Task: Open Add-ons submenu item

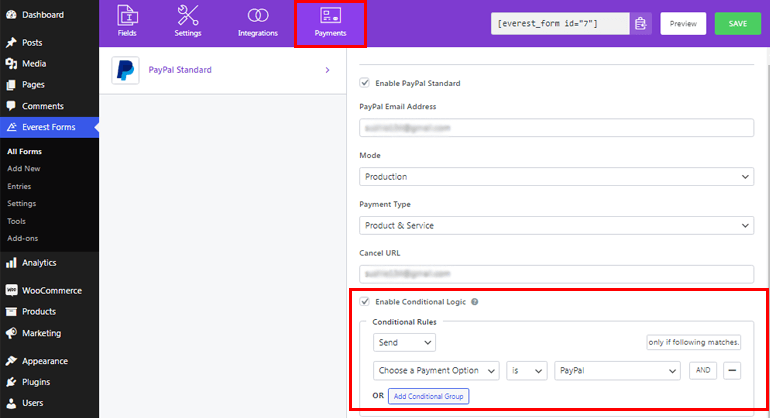Action: tap(23, 238)
